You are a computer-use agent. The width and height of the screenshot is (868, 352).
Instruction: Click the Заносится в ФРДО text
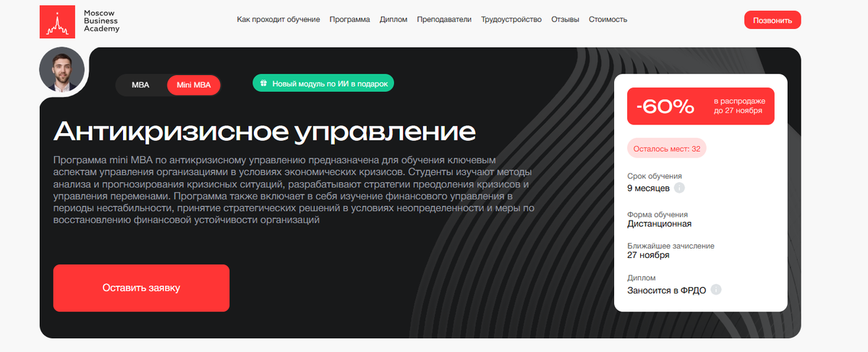click(666, 291)
